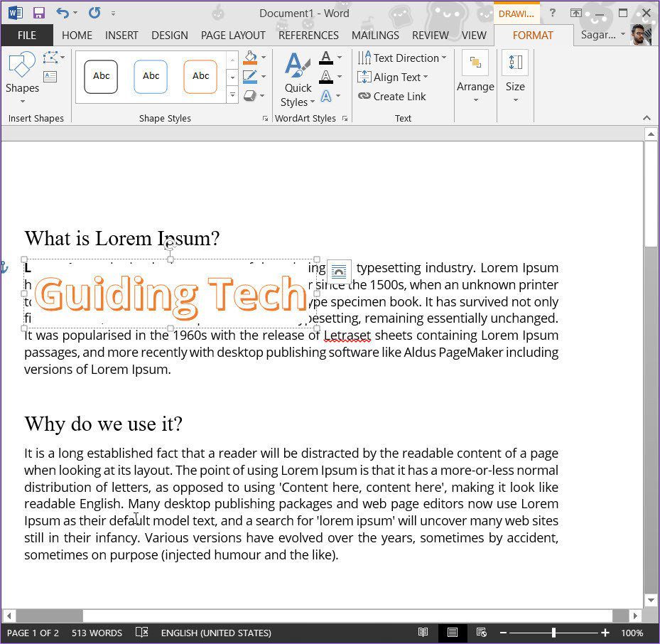Open the MAILINGS tab
This screenshot has width=660, height=644.
coord(375,36)
